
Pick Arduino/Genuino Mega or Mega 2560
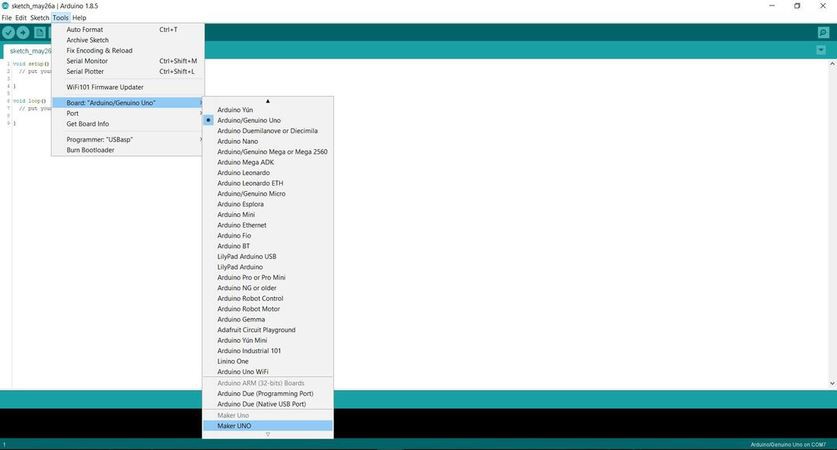coord(267,152)
